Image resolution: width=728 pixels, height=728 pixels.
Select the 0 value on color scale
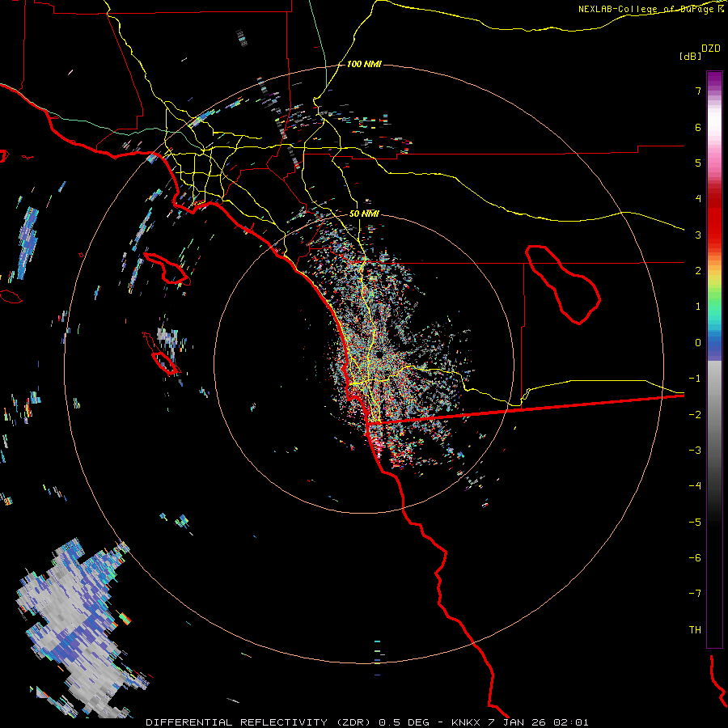click(x=698, y=343)
